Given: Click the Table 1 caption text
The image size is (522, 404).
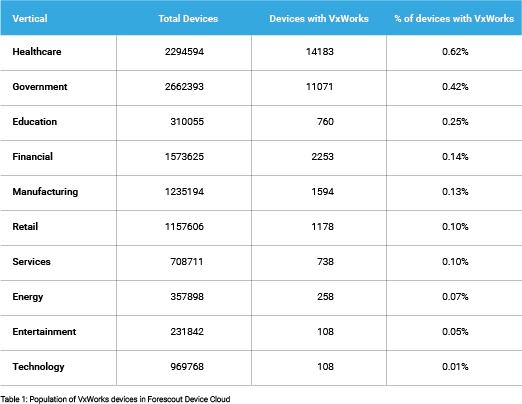Looking at the screenshot, I should coord(115,399).
